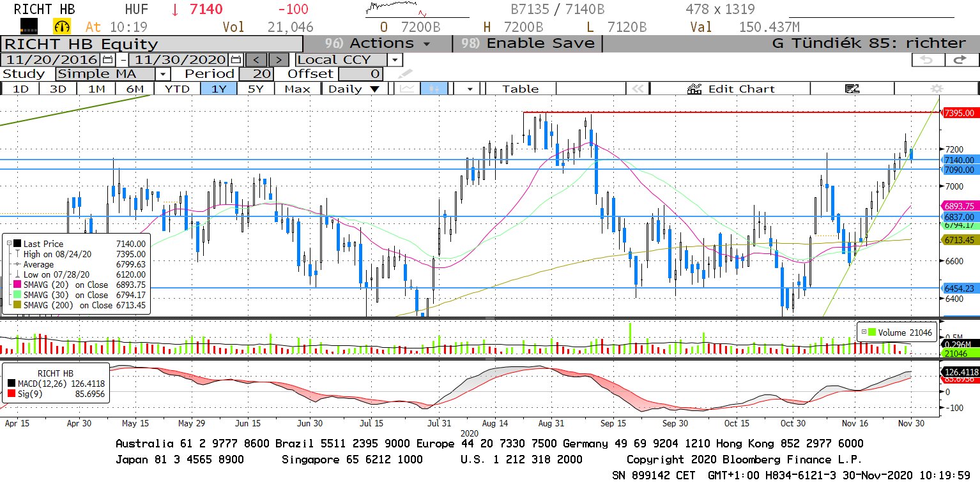Collapse the Last Price legend tree

tap(8, 243)
